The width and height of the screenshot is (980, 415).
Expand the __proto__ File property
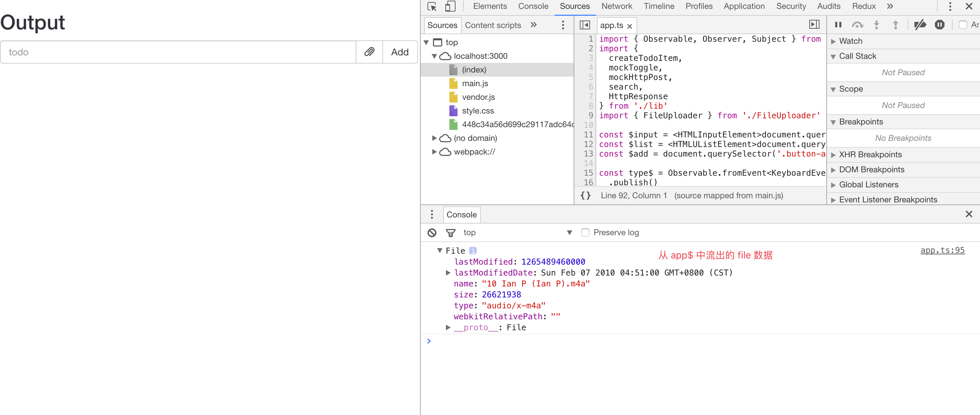[x=448, y=327]
